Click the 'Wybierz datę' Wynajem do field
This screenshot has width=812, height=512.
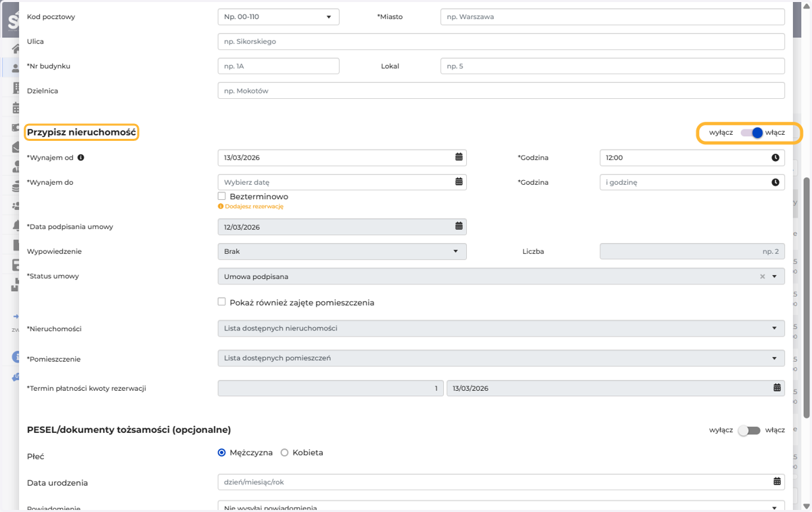(x=342, y=182)
